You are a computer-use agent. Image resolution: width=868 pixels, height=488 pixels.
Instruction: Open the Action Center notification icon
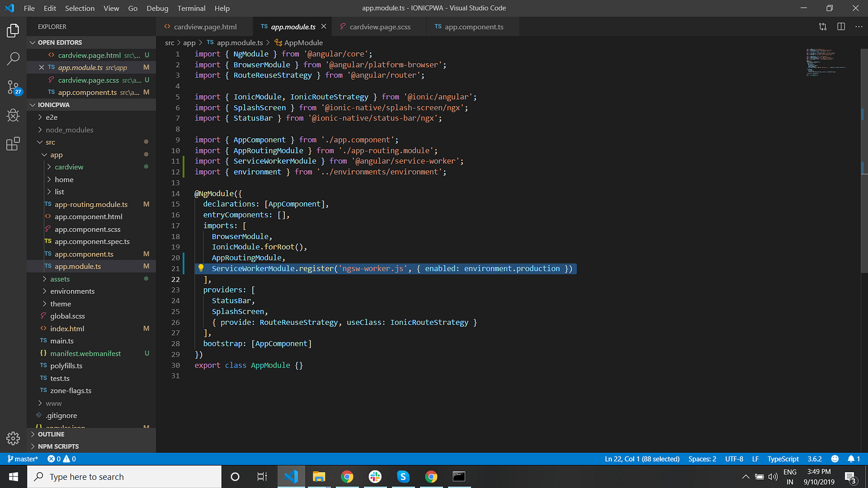[851, 477]
